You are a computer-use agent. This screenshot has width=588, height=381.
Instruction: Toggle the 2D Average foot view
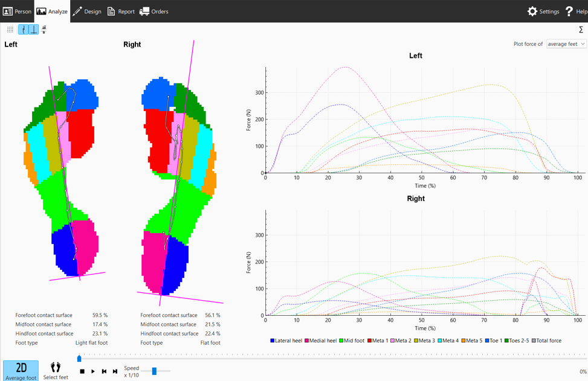pos(21,371)
